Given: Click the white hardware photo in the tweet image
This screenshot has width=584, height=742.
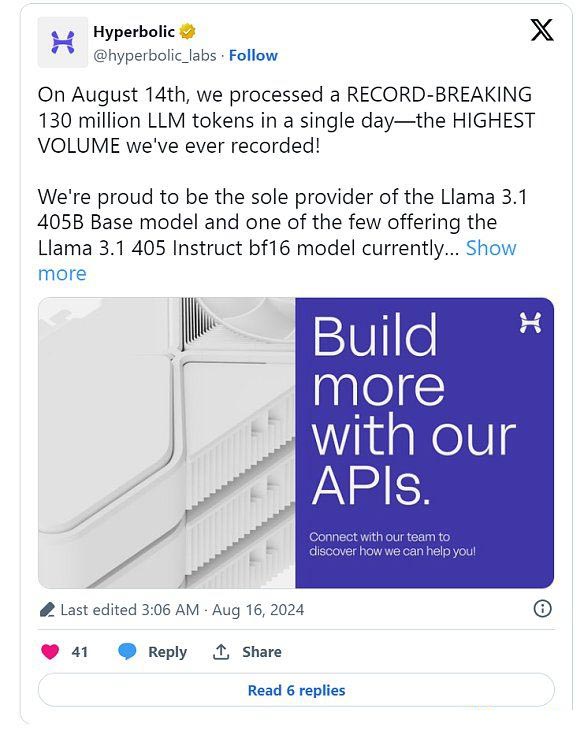Looking at the screenshot, I should tap(167, 443).
